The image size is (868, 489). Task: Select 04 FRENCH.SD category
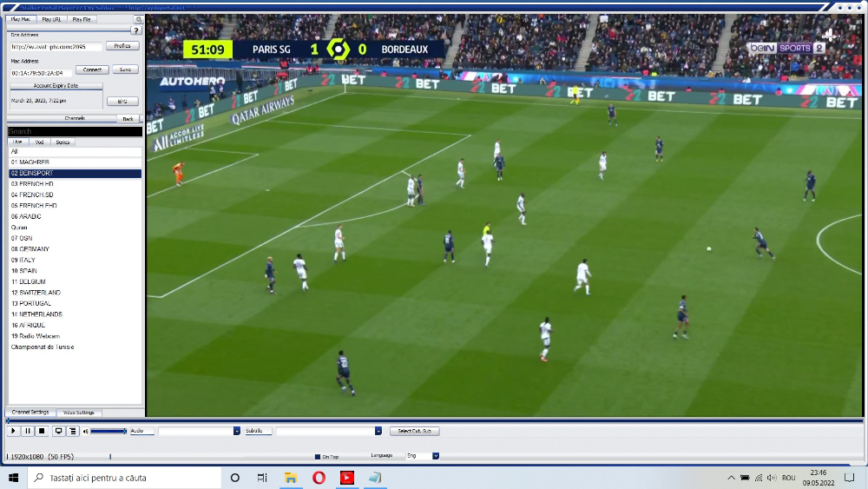pos(75,195)
